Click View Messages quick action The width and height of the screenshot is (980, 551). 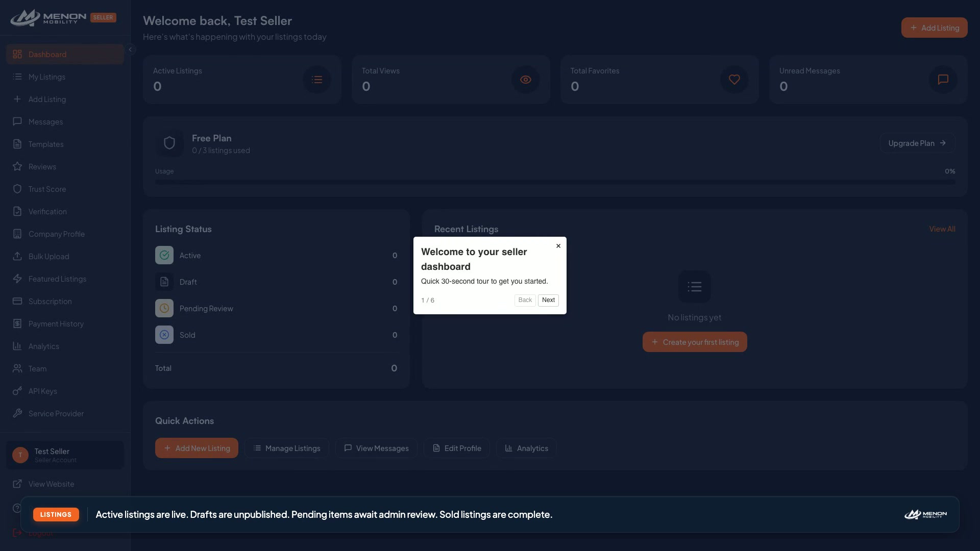pos(376,448)
